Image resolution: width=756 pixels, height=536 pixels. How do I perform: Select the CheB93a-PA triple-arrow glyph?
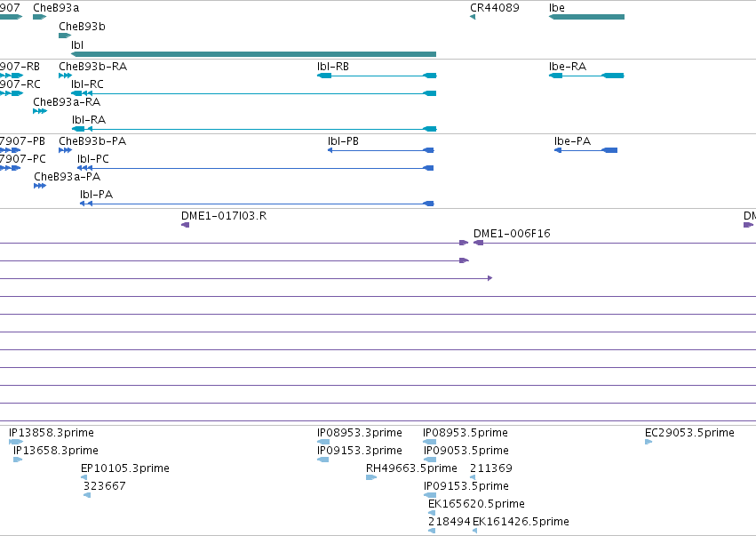tap(40, 187)
